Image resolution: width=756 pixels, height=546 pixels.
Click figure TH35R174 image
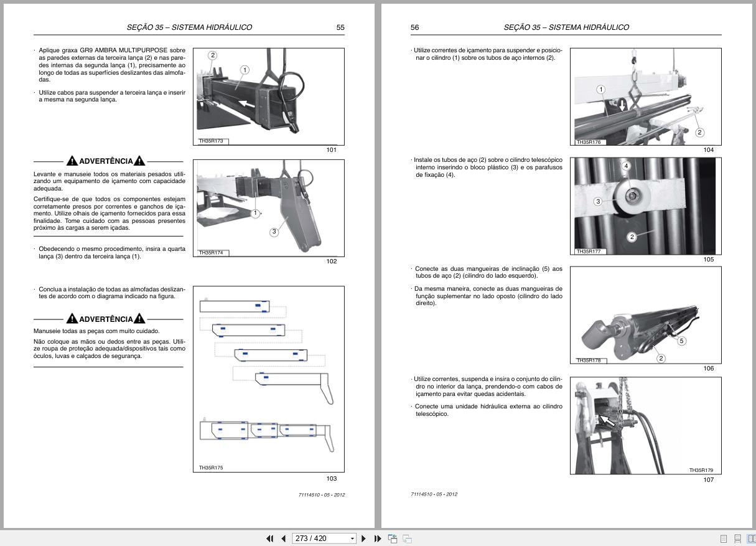pos(269,208)
